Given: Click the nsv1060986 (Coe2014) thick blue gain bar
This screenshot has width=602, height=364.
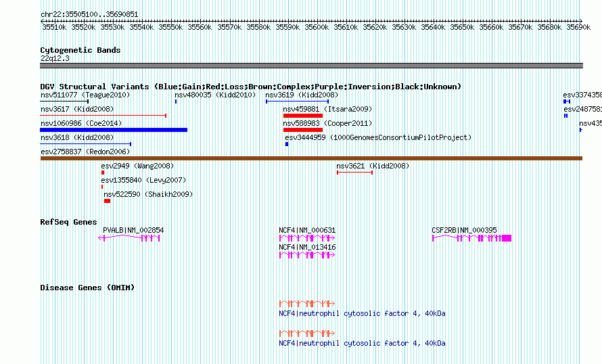Looking at the screenshot, I should [114, 130].
